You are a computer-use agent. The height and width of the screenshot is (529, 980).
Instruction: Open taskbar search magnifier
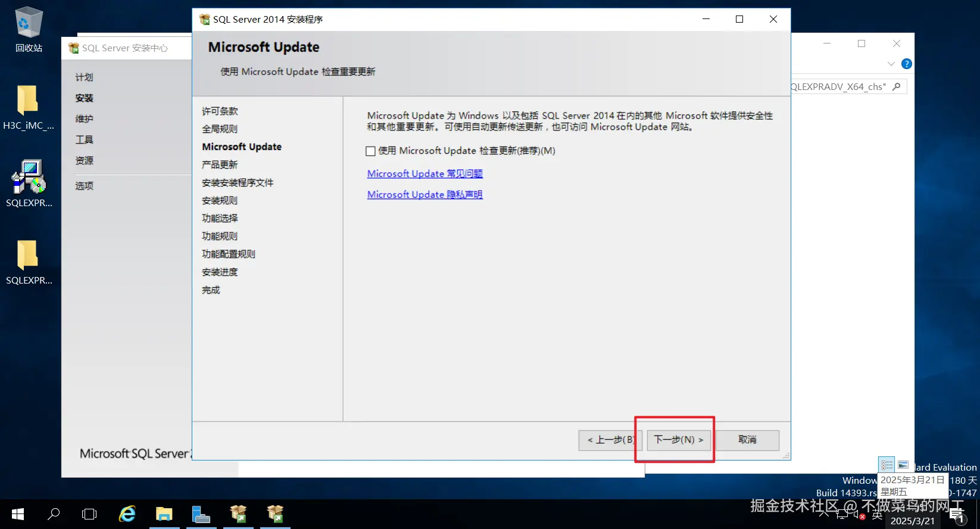(54, 514)
